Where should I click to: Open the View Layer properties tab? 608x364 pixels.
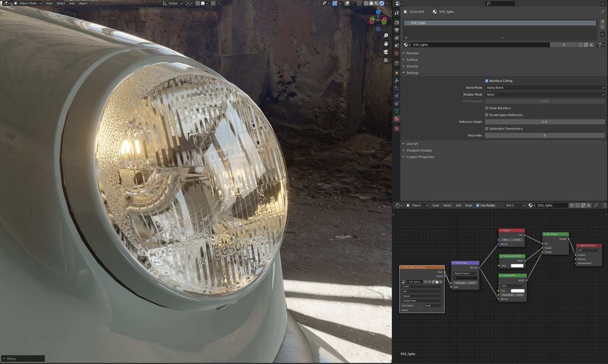point(397,38)
